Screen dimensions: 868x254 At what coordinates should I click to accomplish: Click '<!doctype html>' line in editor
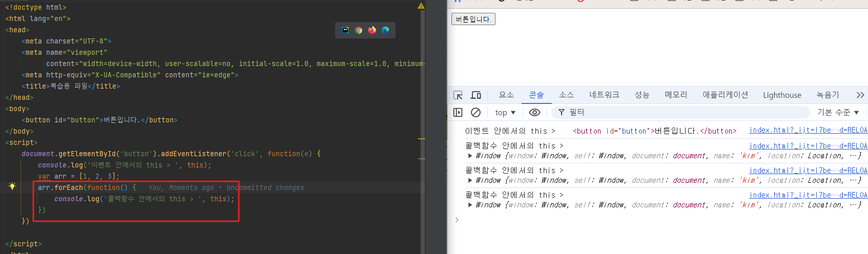click(x=36, y=7)
